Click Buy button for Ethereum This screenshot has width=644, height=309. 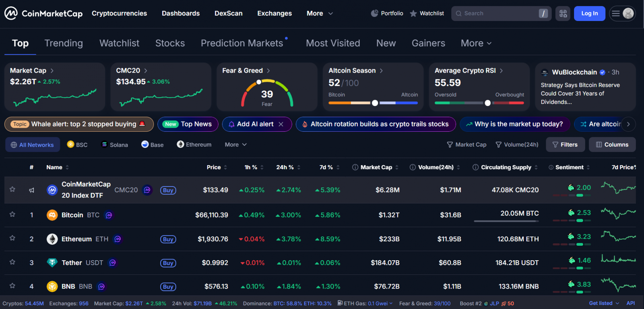click(x=168, y=239)
